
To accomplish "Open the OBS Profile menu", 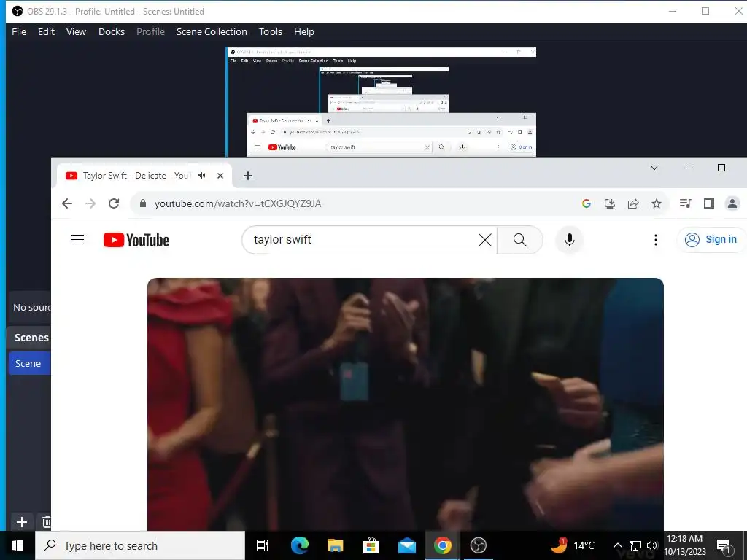I will tap(150, 32).
